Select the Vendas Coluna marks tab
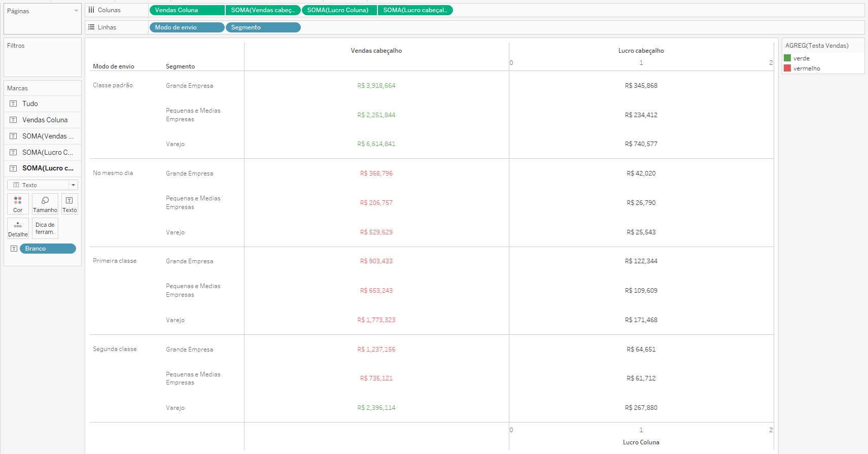 point(43,120)
